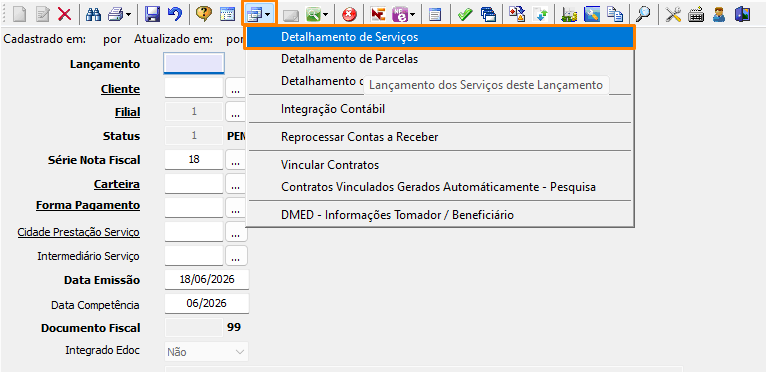Click the magnifying glass zoom icon

point(643,15)
